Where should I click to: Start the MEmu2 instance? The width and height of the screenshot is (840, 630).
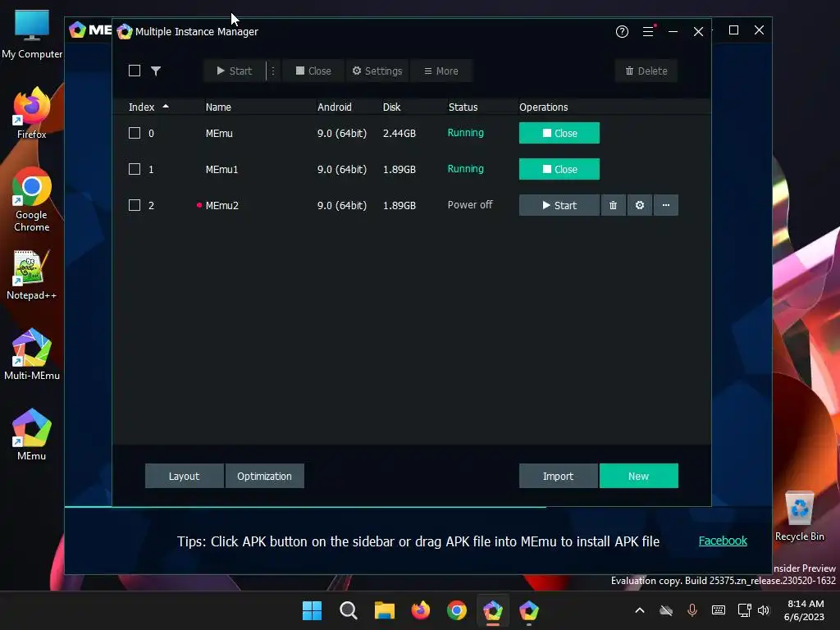click(x=559, y=205)
